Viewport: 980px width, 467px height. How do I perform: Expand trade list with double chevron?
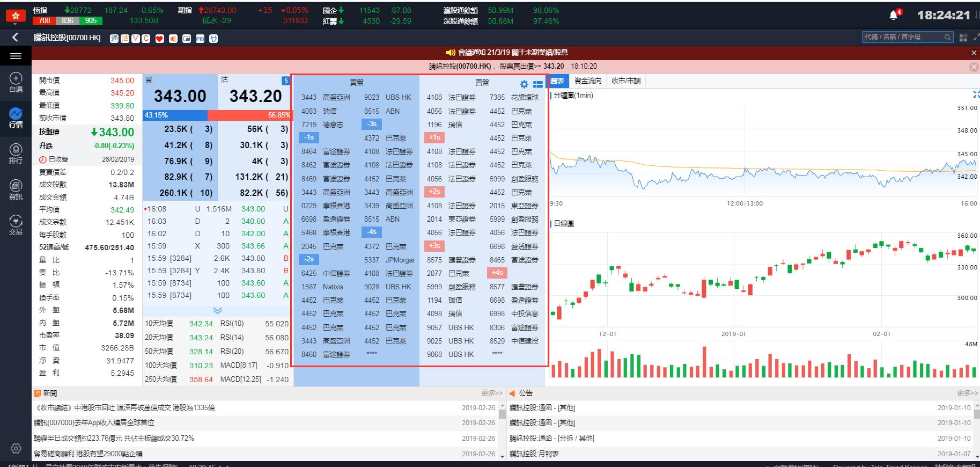(x=217, y=311)
